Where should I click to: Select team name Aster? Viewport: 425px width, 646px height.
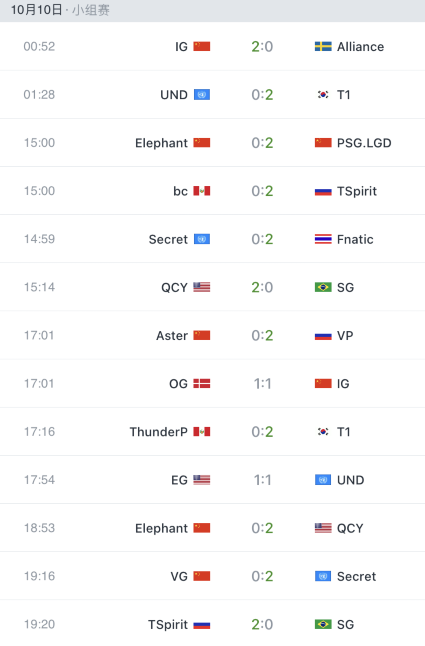(x=172, y=335)
